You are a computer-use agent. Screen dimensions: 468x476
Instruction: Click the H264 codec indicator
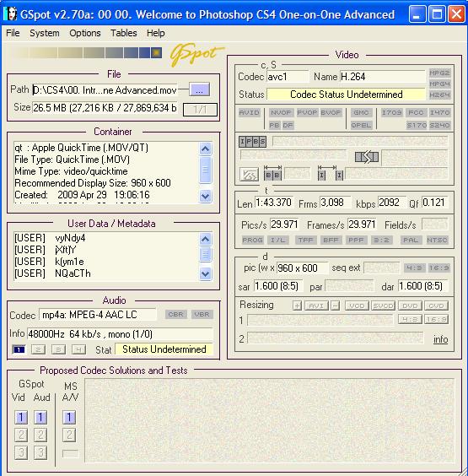(x=439, y=95)
